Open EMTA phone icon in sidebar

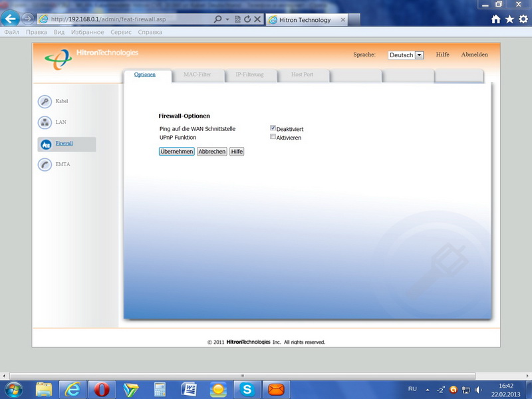[45, 165]
